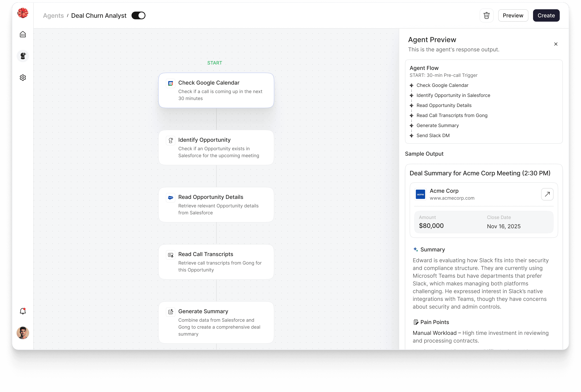
Task: Open the notifications bell icon
Action: tap(23, 311)
